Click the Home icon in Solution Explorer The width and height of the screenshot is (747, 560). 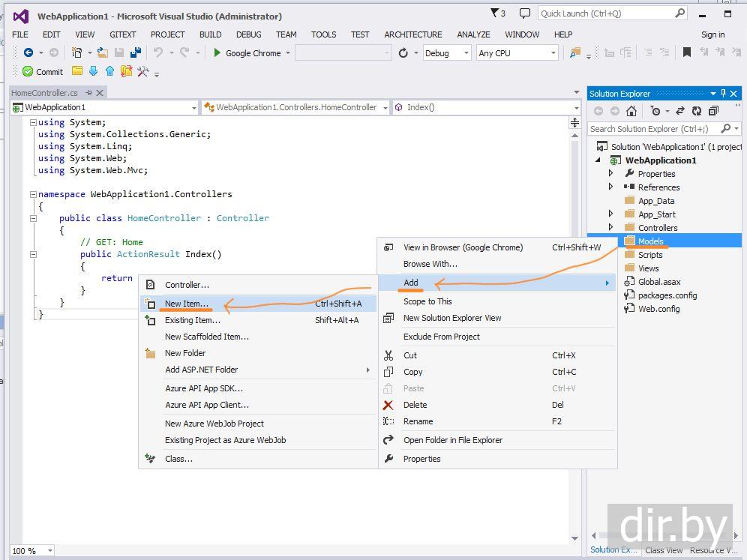coord(631,111)
